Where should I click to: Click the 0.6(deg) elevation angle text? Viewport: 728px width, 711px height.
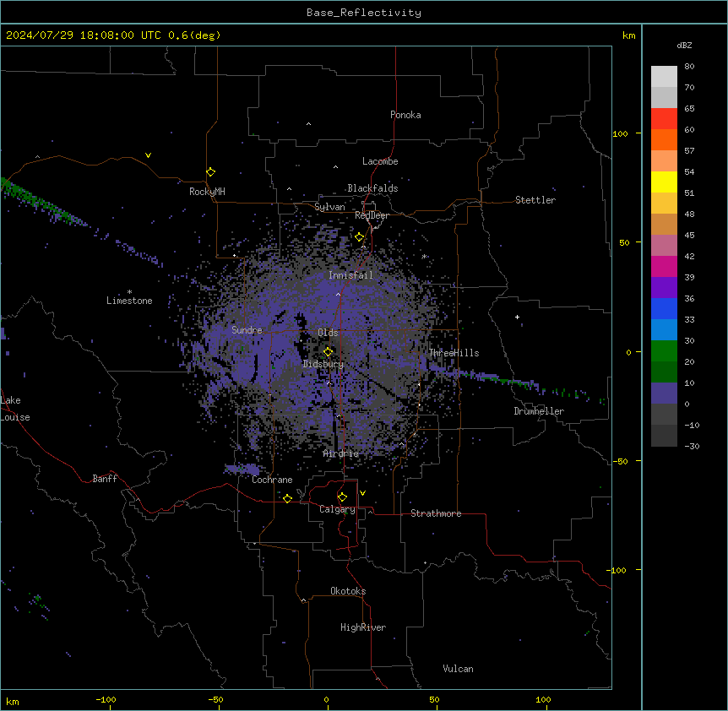[x=194, y=35]
